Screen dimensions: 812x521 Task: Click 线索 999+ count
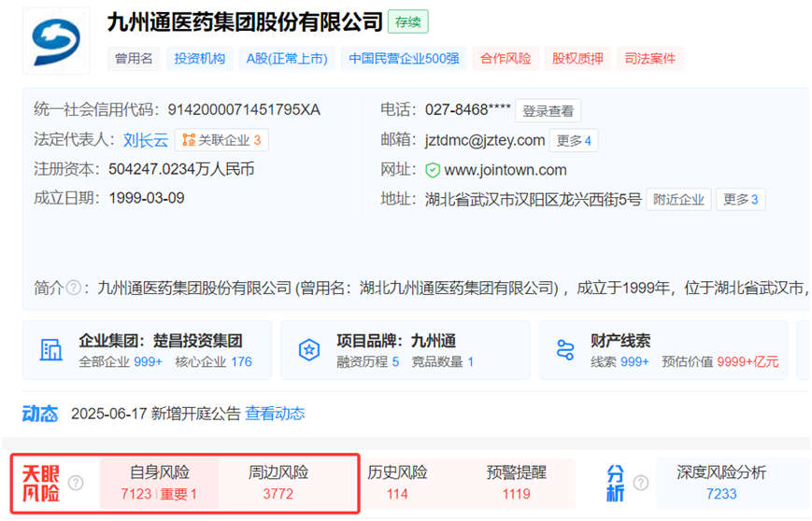click(x=620, y=361)
